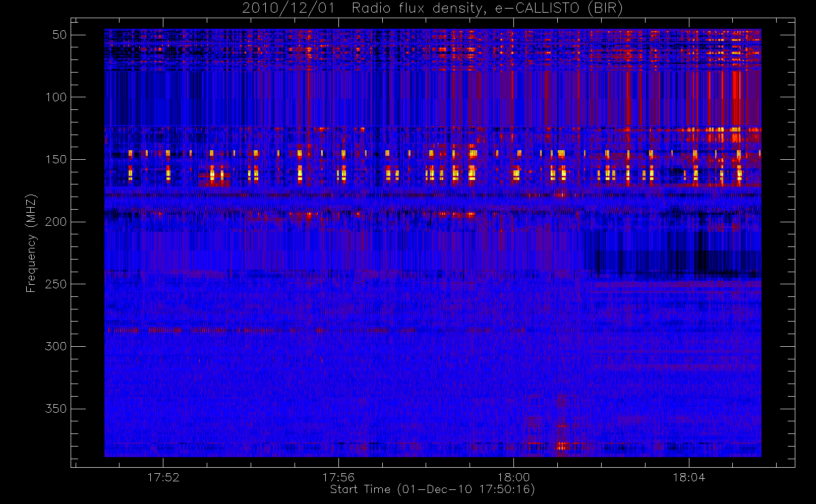Click the 'Start Time (01-Dec-10 17:50:16)' label
This screenshot has height=504, width=816.
(x=432, y=489)
